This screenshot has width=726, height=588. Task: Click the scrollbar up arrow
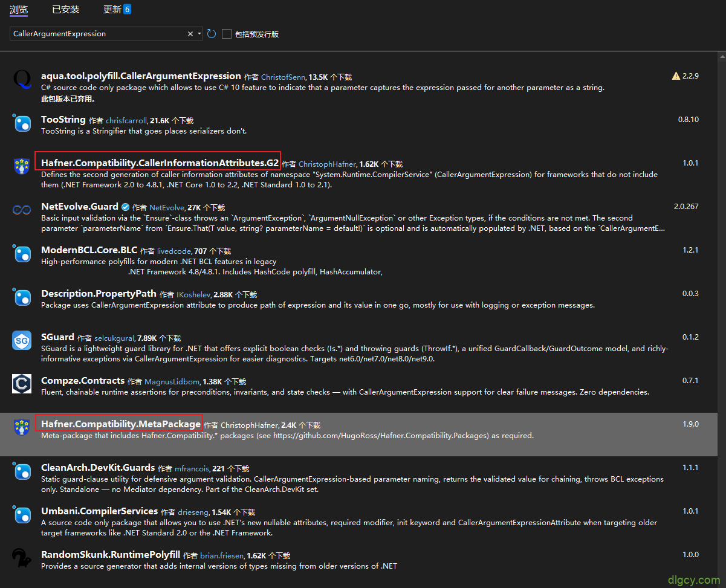722,56
